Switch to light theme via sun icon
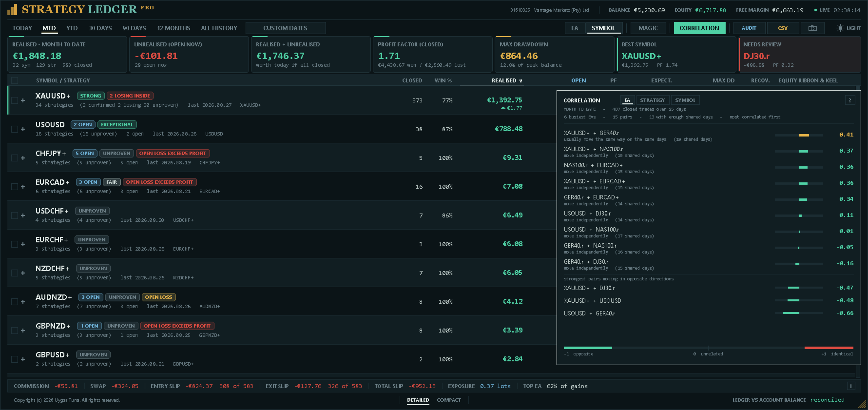Screen dimensions: 868x410 (840, 28)
